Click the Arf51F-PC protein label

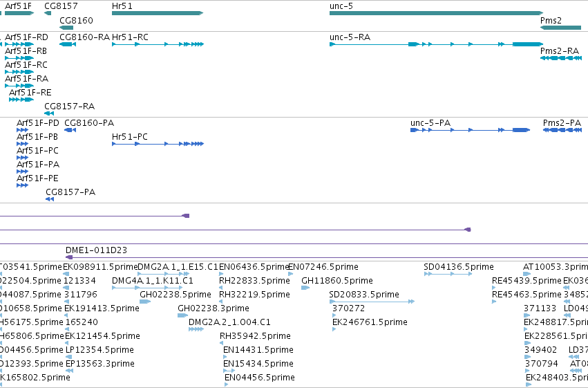tap(37, 151)
